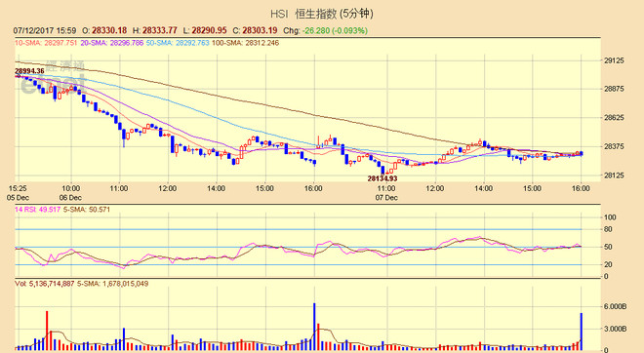Click the change value -26.280 (-0.093%)
This screenshot has width=644, height=353.
pyautogui.click(x=335, y=31)
